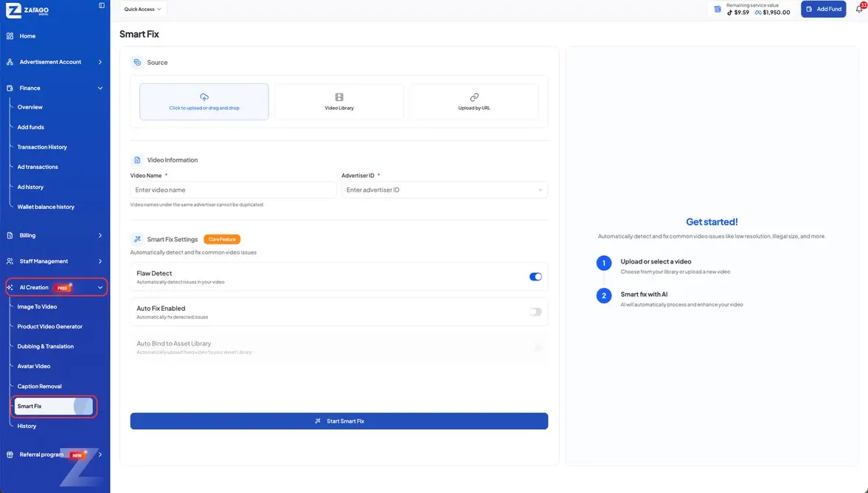The width and height of the screenshot is (868, 493).
Task: Open the Advertiser ID dropdown
Action: [445, 190]
